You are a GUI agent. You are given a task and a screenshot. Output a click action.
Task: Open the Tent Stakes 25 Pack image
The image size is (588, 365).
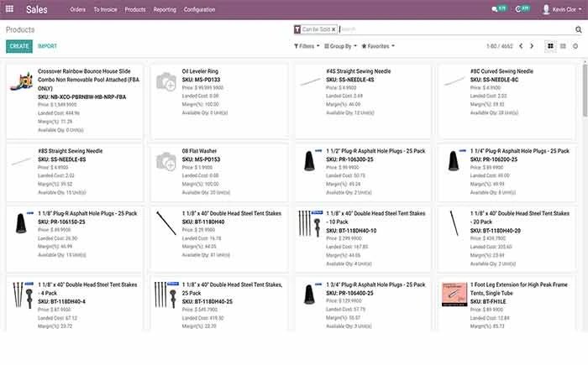click(166, 295)
